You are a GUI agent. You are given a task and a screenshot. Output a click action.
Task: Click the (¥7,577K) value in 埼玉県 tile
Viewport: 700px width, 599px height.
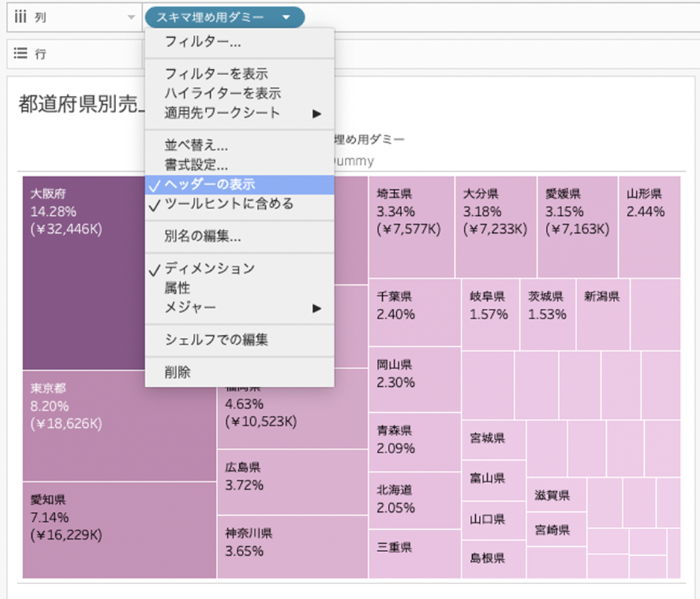coord(409,228)
